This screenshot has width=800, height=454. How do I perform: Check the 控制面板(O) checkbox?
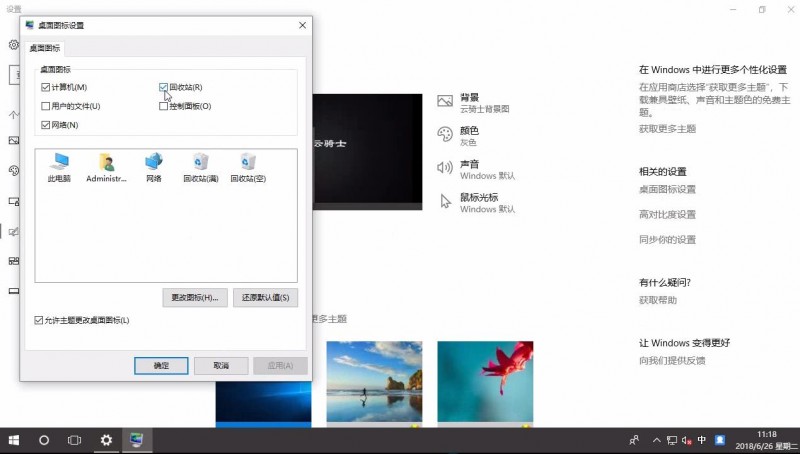pyautogui.click(x=163, y=106)
